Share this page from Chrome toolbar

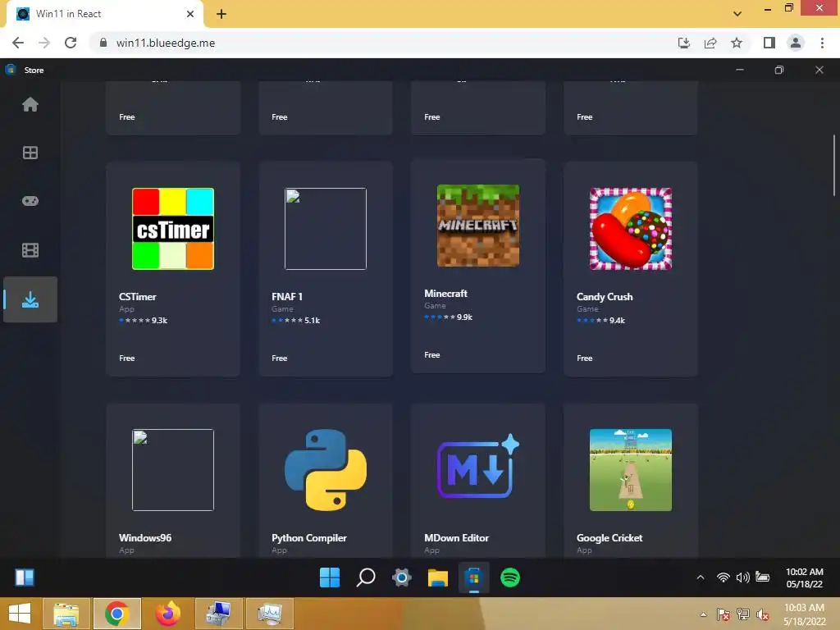[710, 43]
